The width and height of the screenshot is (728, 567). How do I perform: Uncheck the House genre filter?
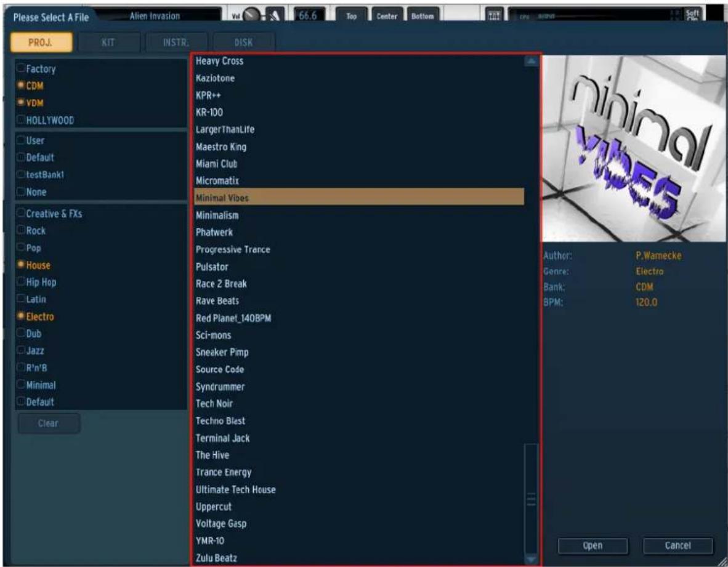(21, 265)
